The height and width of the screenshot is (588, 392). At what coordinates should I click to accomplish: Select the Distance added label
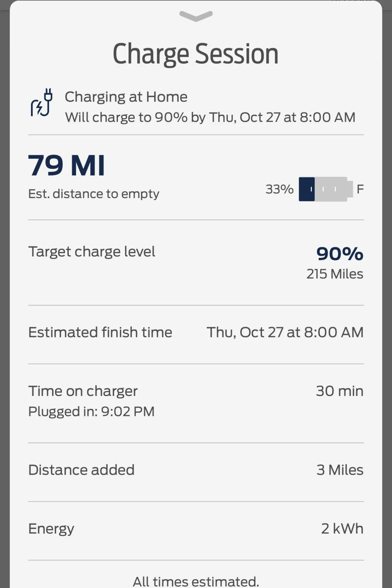[x=81, y=470]
